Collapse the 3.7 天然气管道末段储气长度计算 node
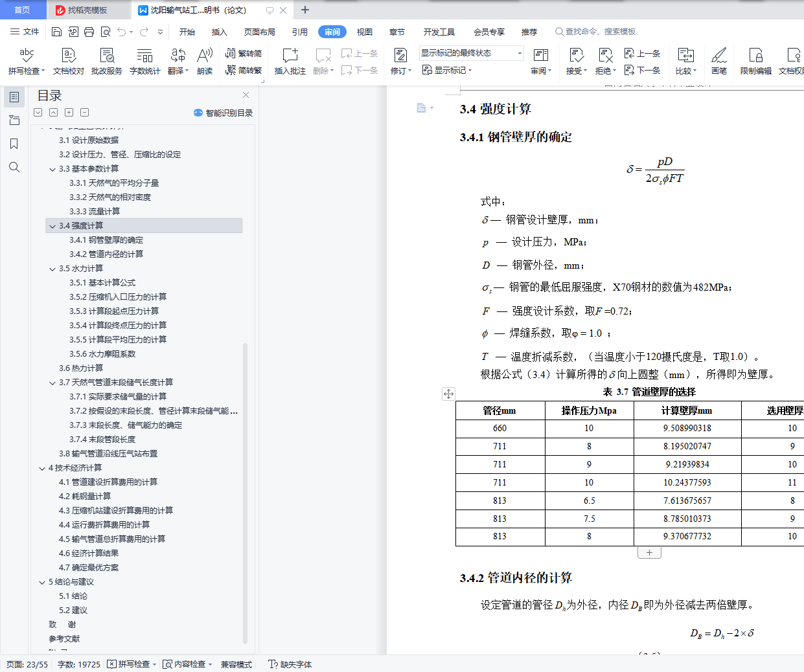 tap(52, 383)
